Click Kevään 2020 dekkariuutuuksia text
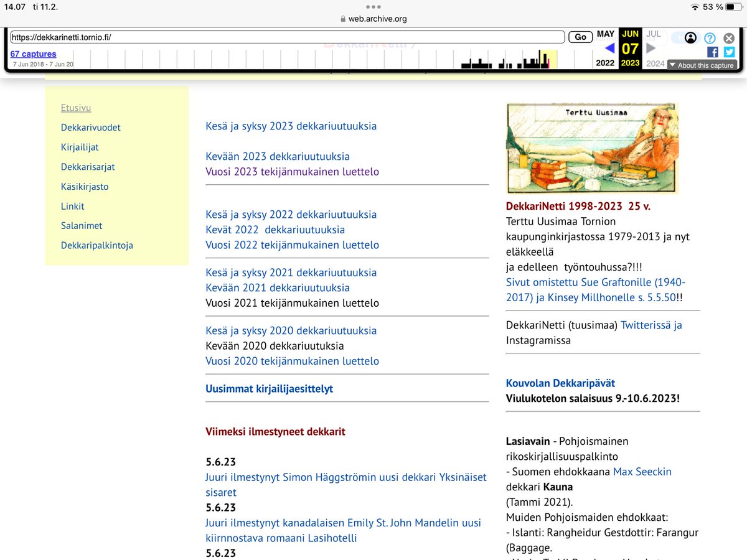 click(x=275, y=346)
